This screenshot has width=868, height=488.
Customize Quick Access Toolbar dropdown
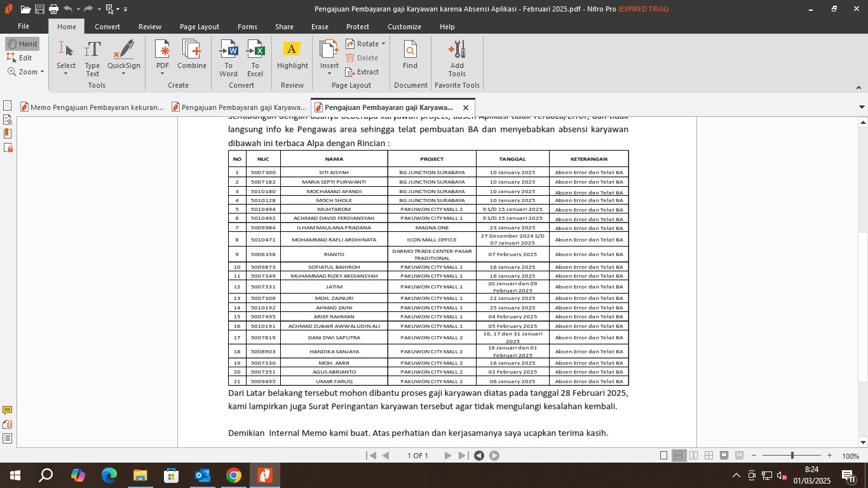pyautogui.click(x=125, y=10)
